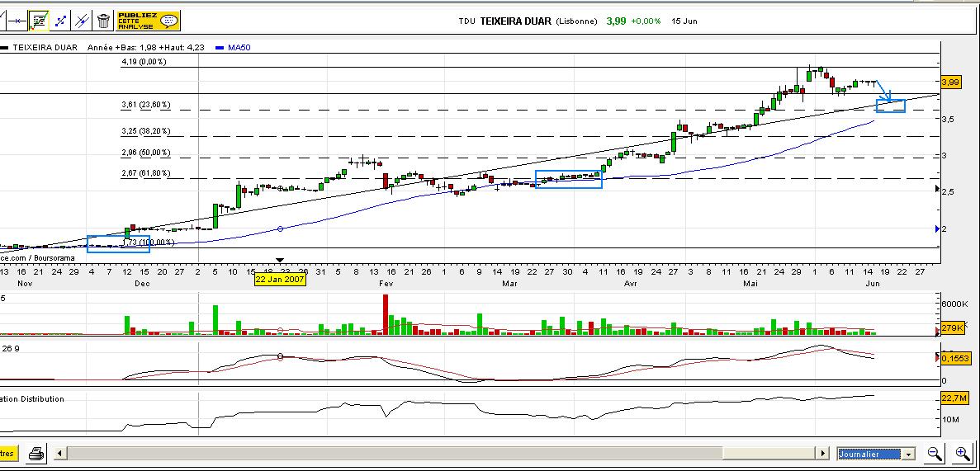The height and width of the screenshot is (471, 980).
Task: Click the yellow 3,99 price label
Action: 950,82
